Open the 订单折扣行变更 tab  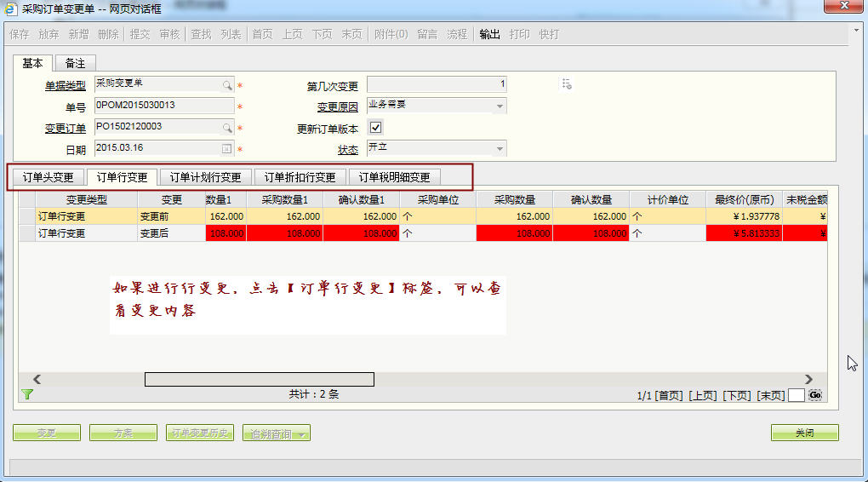point(300,177)
